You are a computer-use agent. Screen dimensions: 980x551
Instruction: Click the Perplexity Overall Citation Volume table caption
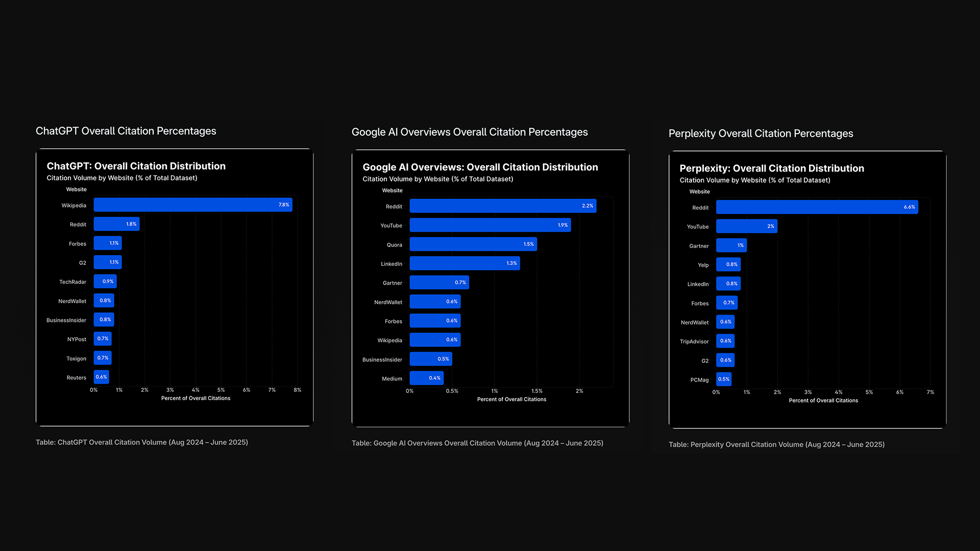[776, 445]
